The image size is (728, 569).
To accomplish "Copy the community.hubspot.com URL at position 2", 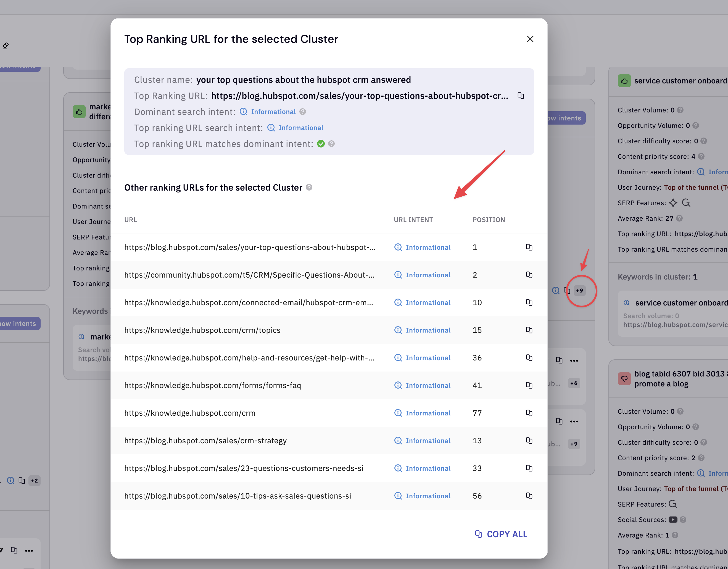I will click(x=529, y=275).
